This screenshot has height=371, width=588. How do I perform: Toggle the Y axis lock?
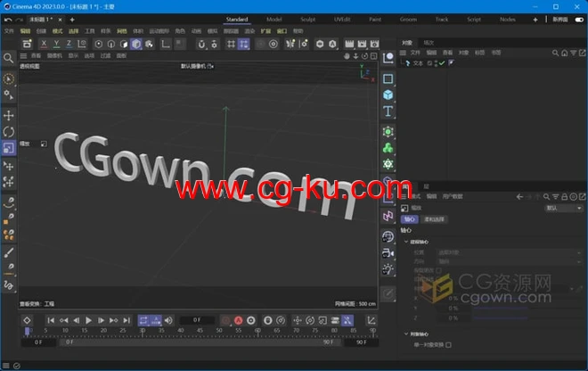tap(56, 44)
